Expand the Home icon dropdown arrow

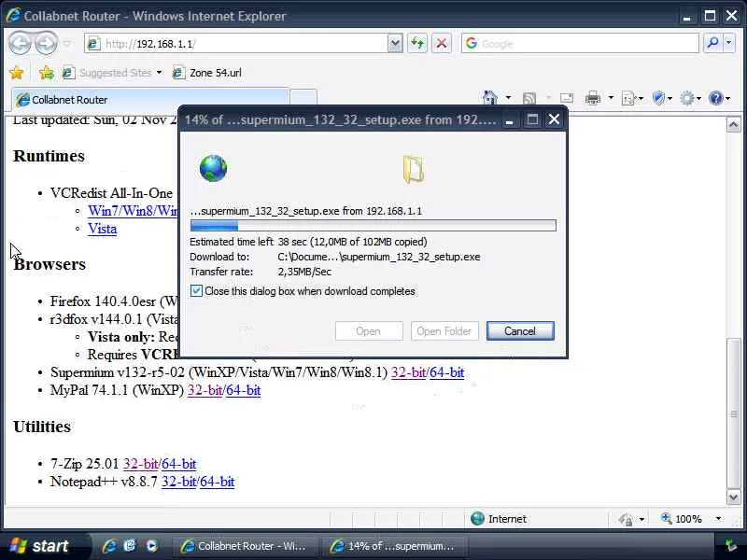tap(508, 98)
